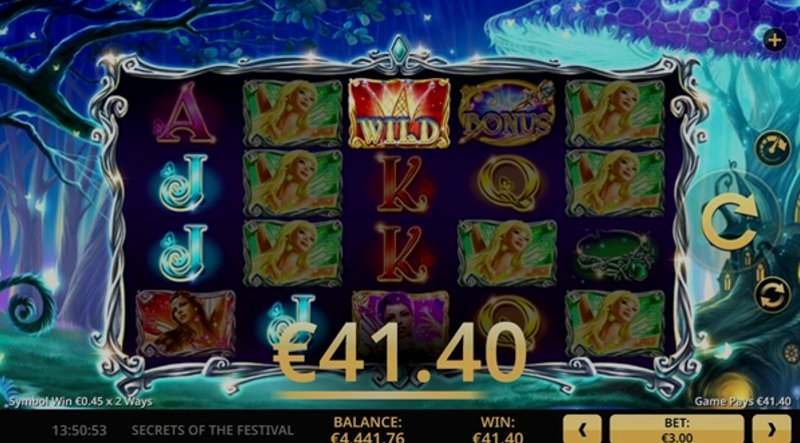Click the BALANCE €4,441.76 display

point(367,429)
